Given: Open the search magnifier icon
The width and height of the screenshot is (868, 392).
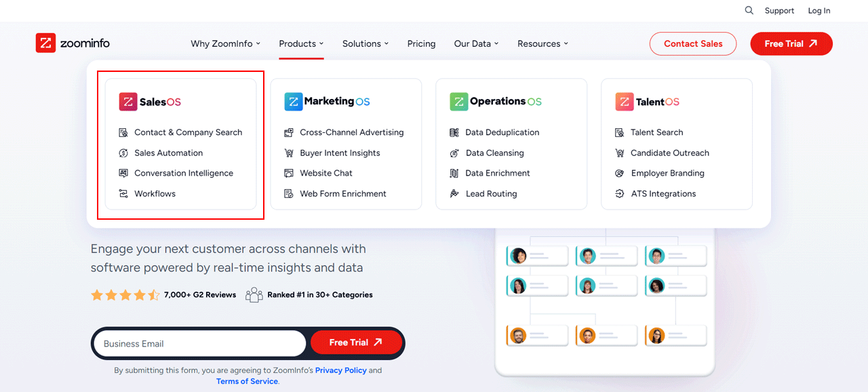Looking at the screenshot, I should pos(749,10).
